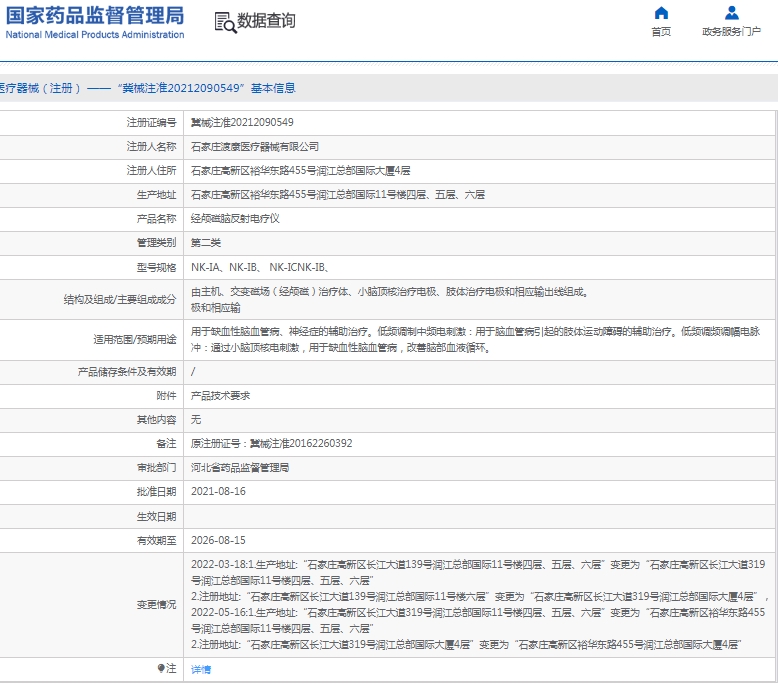Click the home page house icon
Viewport: 778px width, 684px height.
661,13
